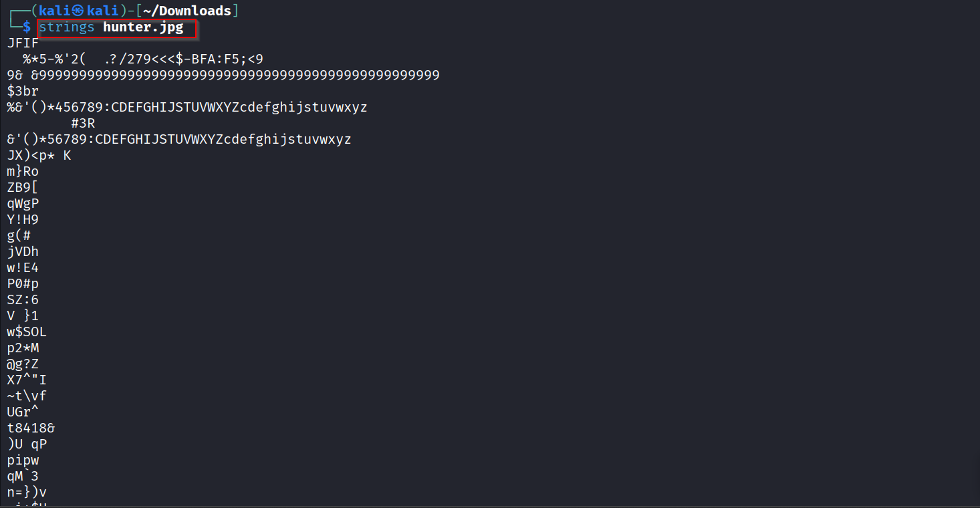This screenshot has width=980, height=508.
Task: Click the "pipw" output line
Action: tap(23, 461)
